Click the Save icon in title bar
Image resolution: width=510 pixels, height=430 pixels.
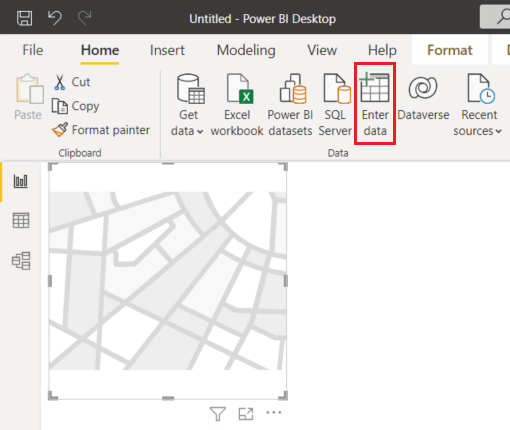(x=24, y=18)
